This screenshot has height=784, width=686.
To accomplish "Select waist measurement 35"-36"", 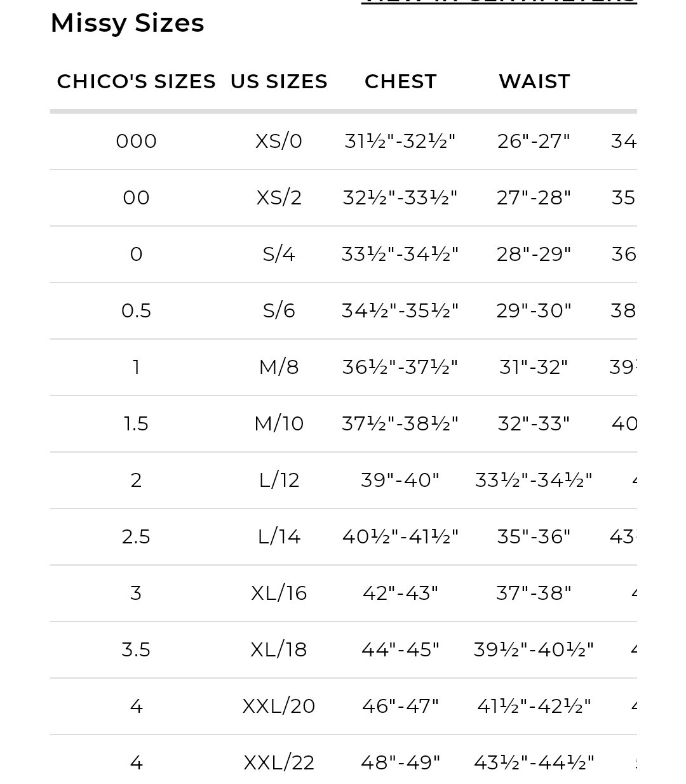I will [x=534, y=536].
